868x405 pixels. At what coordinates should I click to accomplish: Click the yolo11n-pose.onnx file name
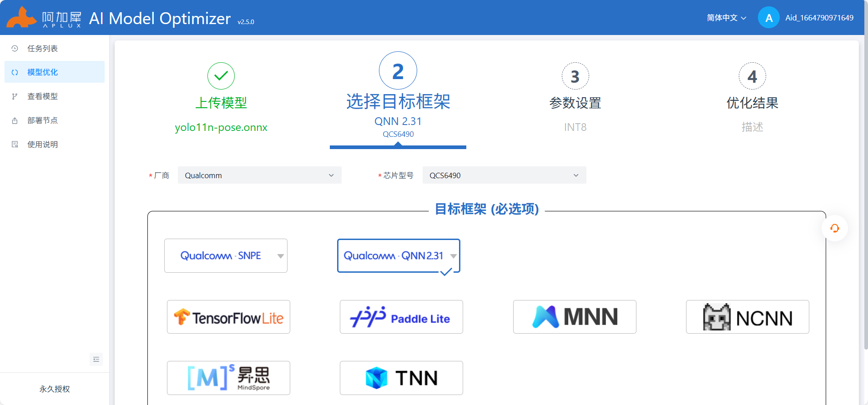click(221, 127)
